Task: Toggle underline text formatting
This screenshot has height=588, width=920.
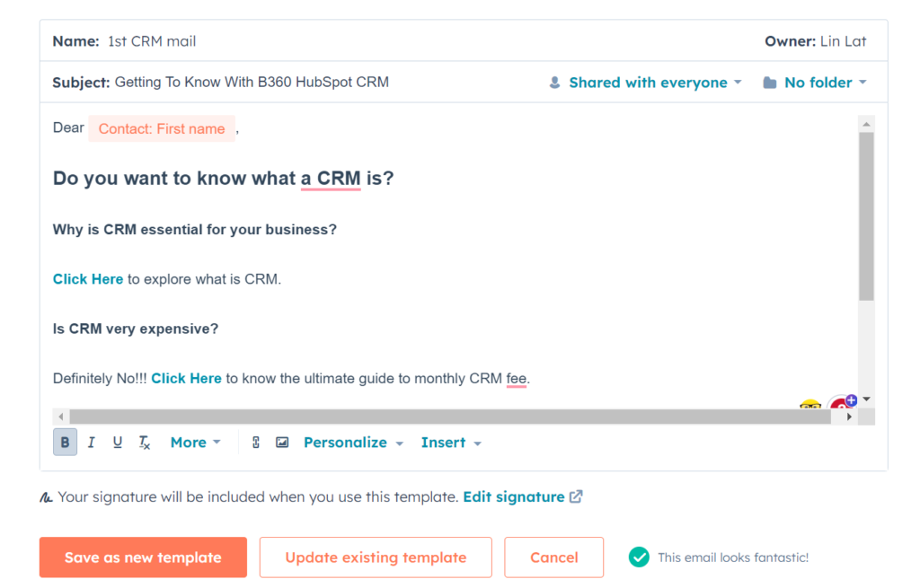Action: point(117,443)
